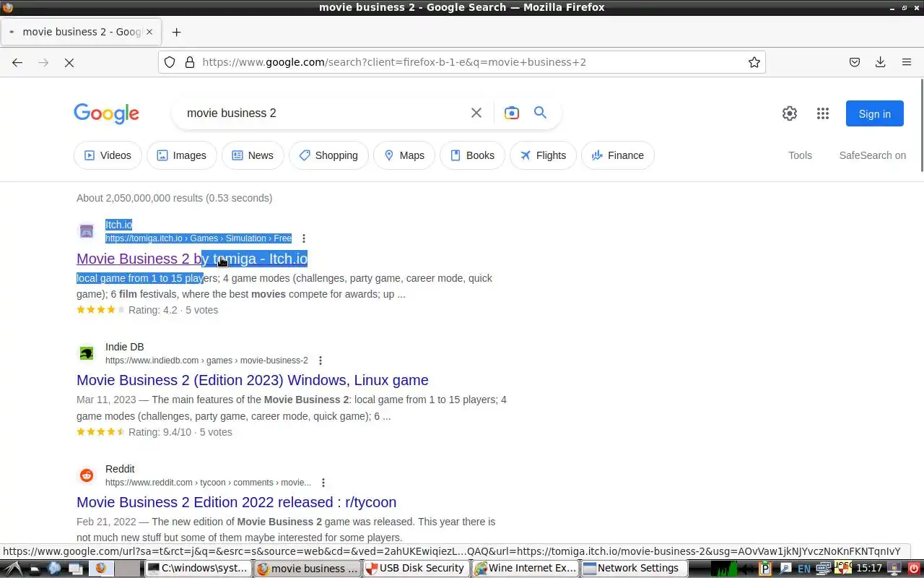This screenshot has height=578, width=924.
Task: Open Movie Business 2 by tomiga link
Action: 192,259
